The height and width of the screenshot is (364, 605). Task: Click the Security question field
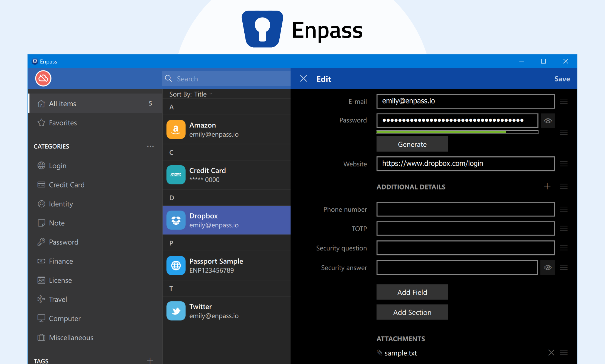tap(466, 248)
